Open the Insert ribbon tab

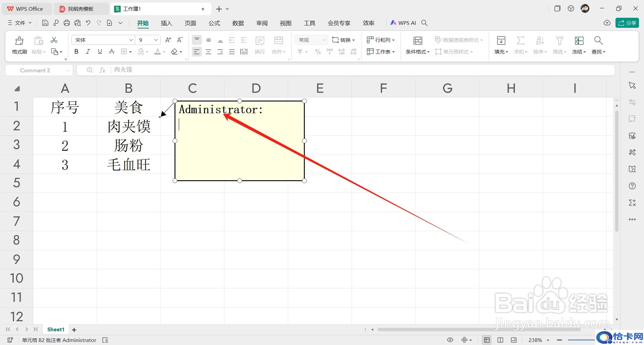click(x=166, y=23)
